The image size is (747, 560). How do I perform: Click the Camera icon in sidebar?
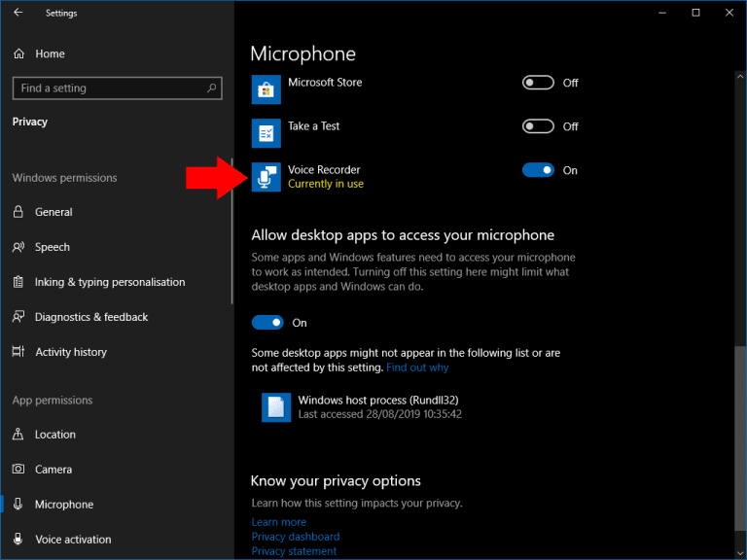(x=18, y=470)
